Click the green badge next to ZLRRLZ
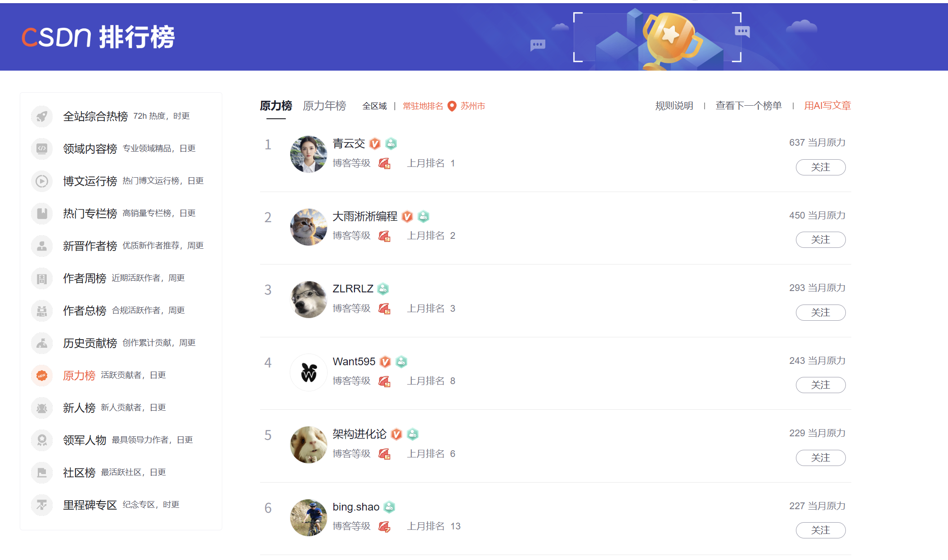This screenshot has height=560, width=948. click(x=383, y=289)
